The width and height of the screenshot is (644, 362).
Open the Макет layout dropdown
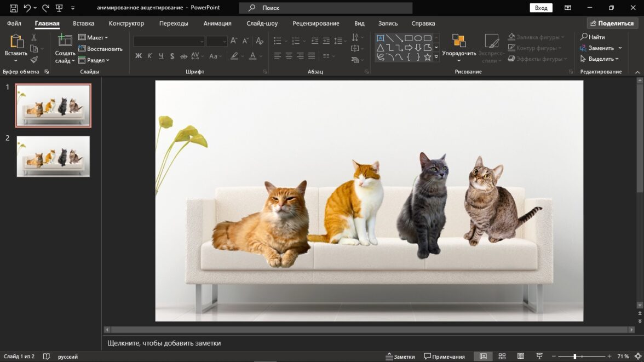coord(93,38)
